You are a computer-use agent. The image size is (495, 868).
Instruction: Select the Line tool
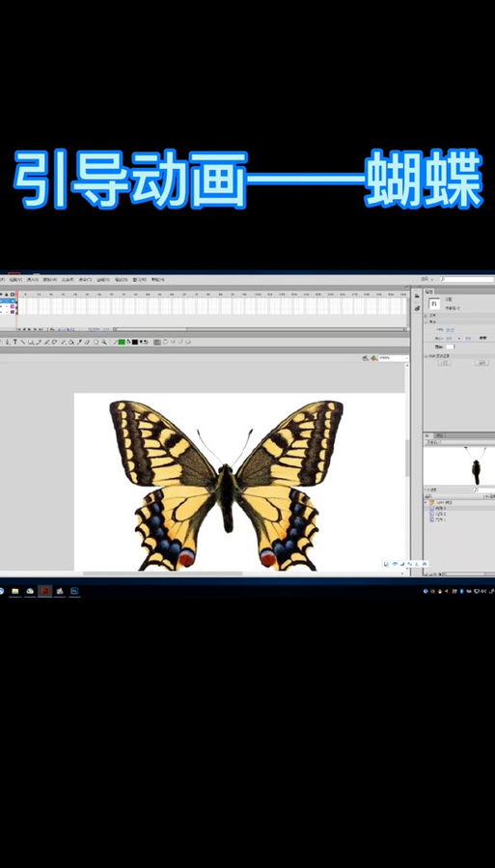tap(22, 342)
